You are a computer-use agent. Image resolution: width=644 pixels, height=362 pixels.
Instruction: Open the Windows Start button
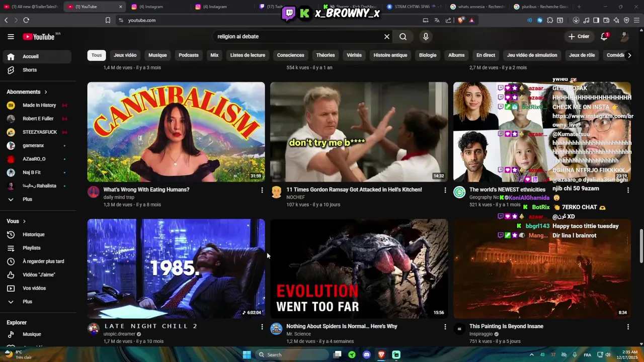pos(247,355)
